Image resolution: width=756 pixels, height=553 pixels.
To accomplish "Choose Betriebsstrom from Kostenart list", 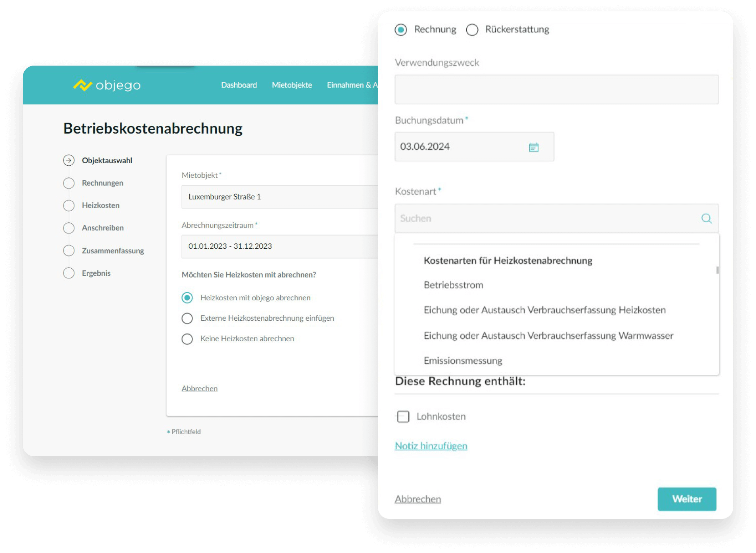I will [x=453, y=285].
